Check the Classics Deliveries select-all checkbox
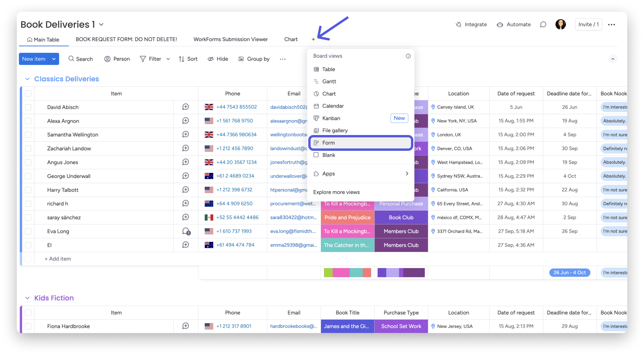Screen dimensions: 644x355 (x=28, y=93)
